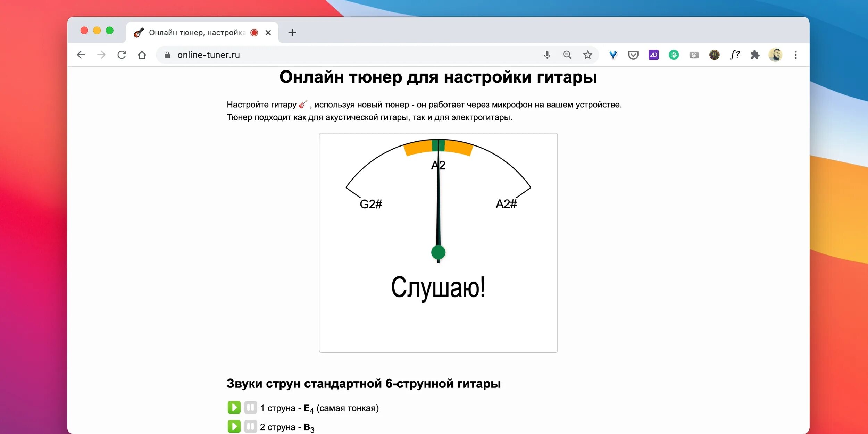
Task: Select the Онлайн тюнер tab
Action: click(197, 33)
